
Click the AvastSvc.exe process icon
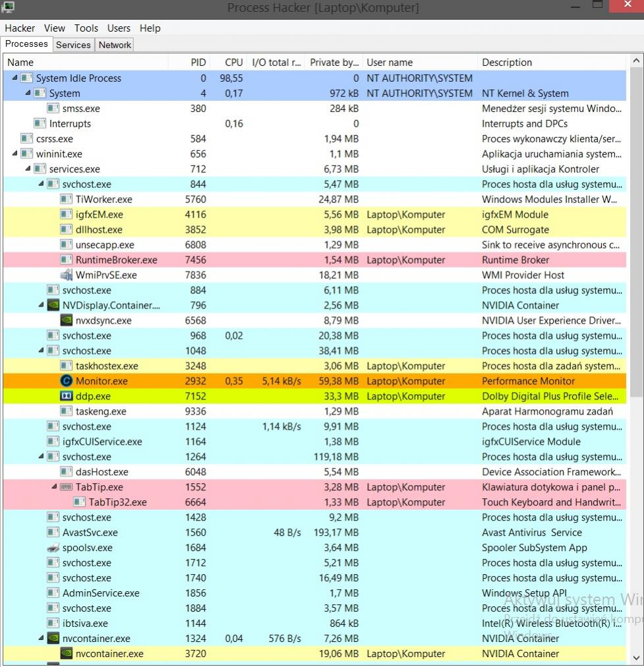click(x=53, y=533)
